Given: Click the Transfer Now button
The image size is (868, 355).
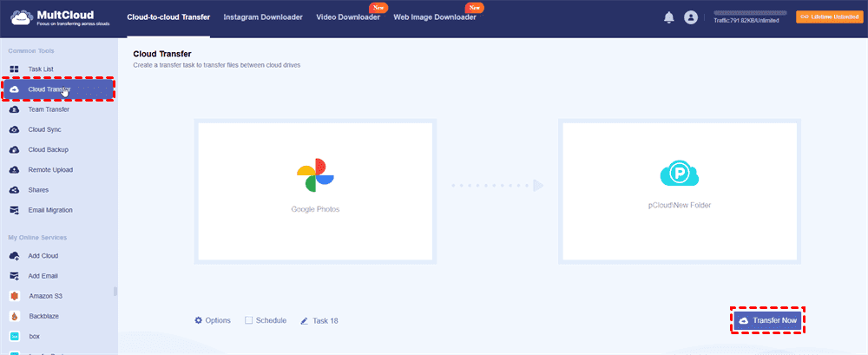Looking at the screenshot, I should 768,320.
